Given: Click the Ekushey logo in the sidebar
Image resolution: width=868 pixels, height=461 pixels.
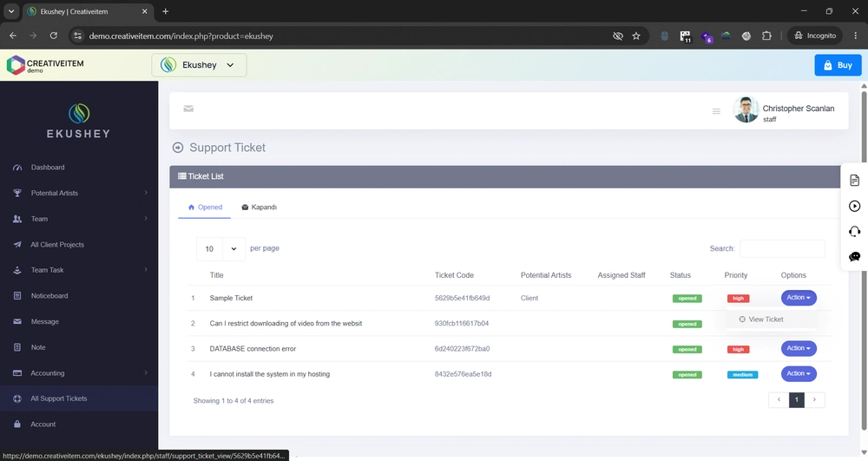Looking at the screenshot, I should tap(79, 121).
